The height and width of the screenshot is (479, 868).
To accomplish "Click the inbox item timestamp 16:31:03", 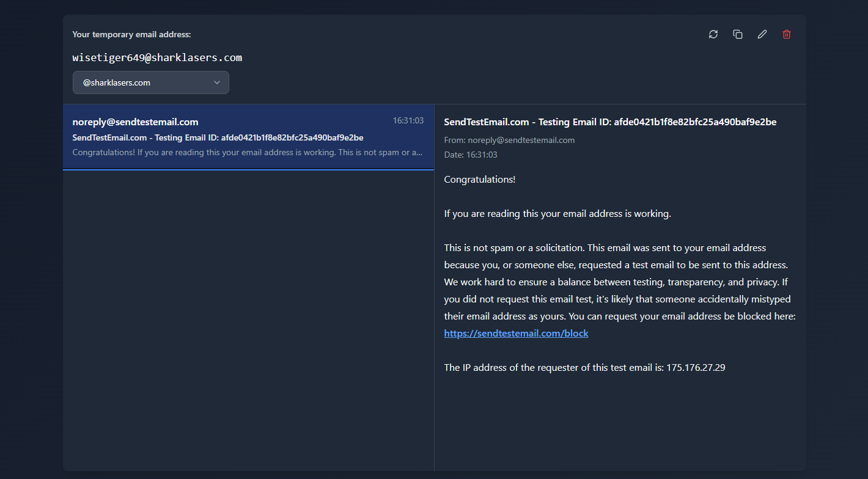I will point(408,120).
